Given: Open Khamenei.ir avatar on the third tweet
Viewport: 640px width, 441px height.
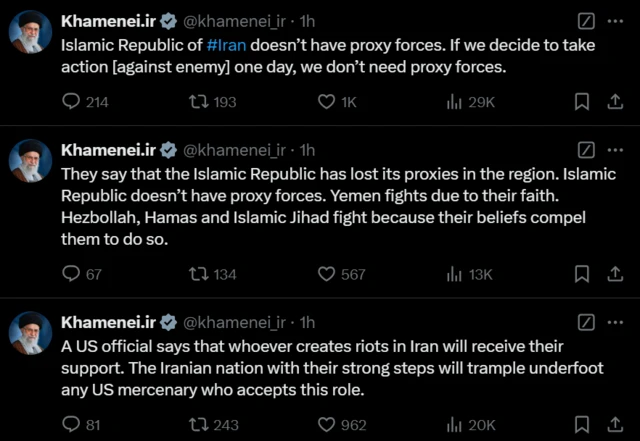Looking at the screenshot, I should (30, 332).
